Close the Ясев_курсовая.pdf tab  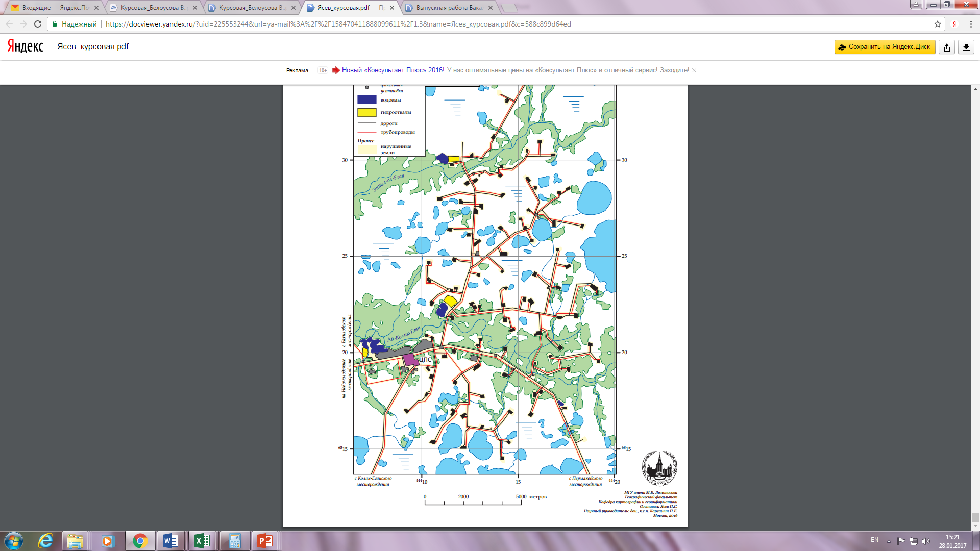392,8
